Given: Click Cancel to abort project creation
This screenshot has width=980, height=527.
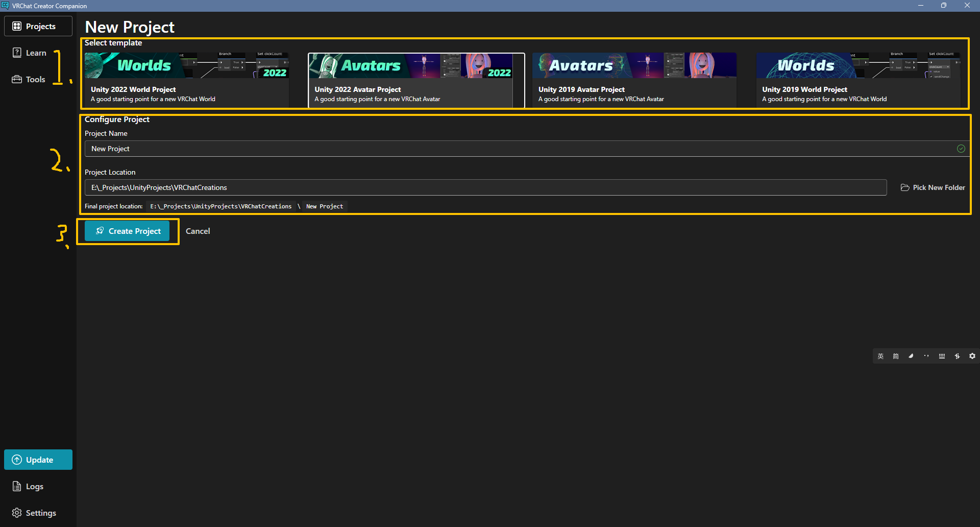Looking at the screenshot, I should tap(198, 231).
